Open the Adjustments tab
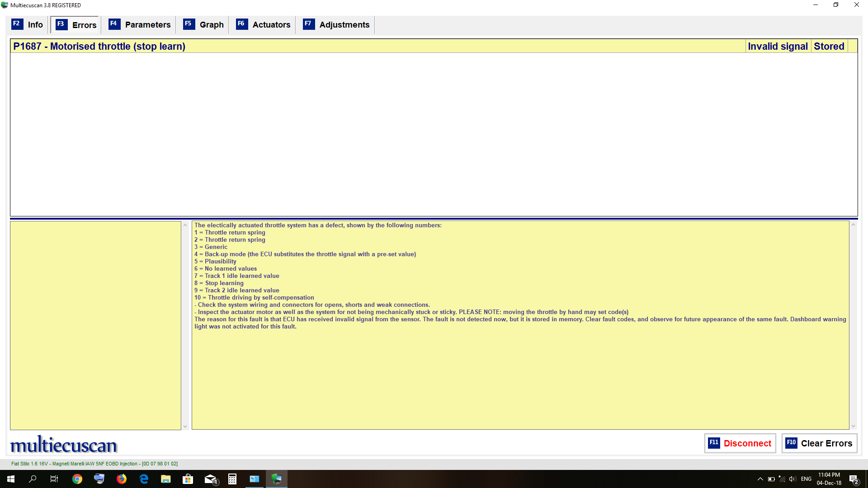This screenshot has width=868, height=488. [336, 25]
